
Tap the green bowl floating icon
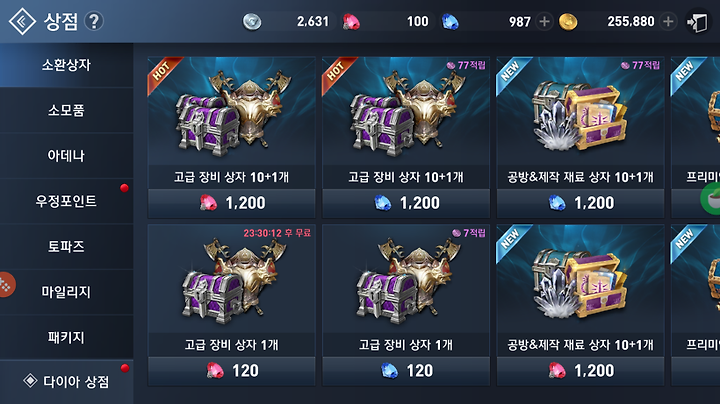point(712,198)
